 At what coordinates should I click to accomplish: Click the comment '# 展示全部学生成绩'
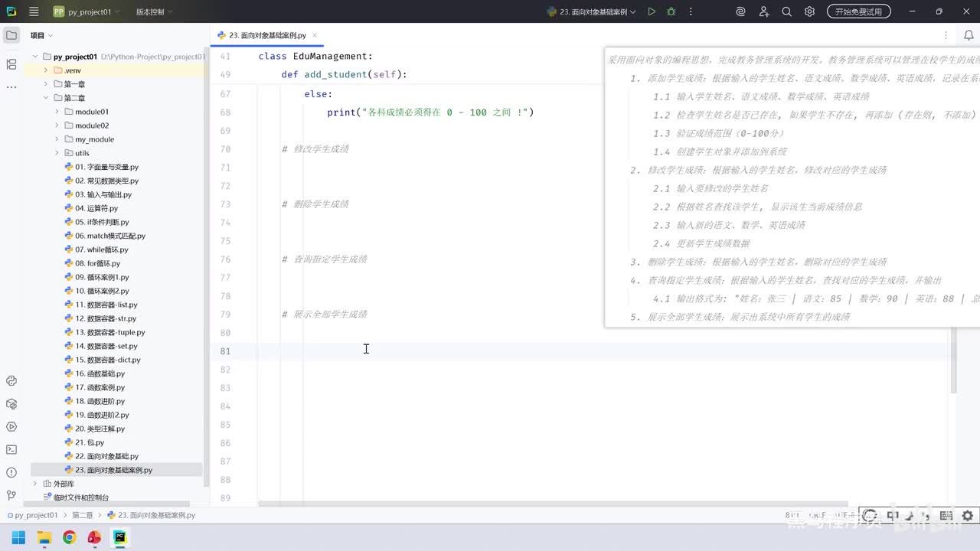(325, 315)
